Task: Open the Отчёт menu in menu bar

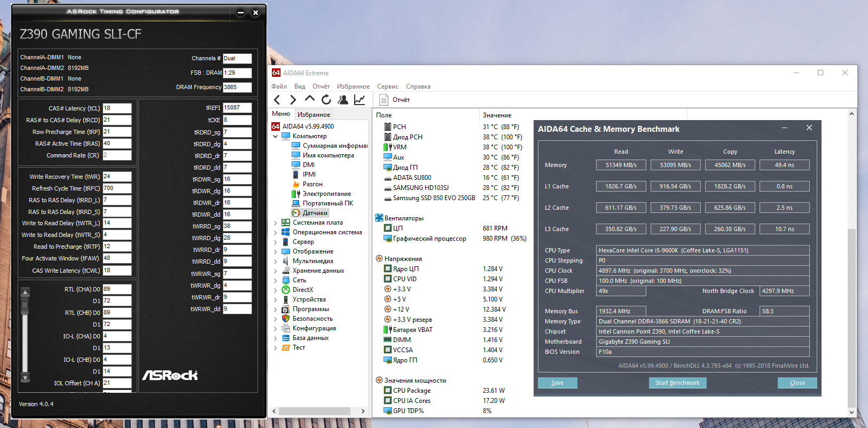Action: [x=321, y=86]
